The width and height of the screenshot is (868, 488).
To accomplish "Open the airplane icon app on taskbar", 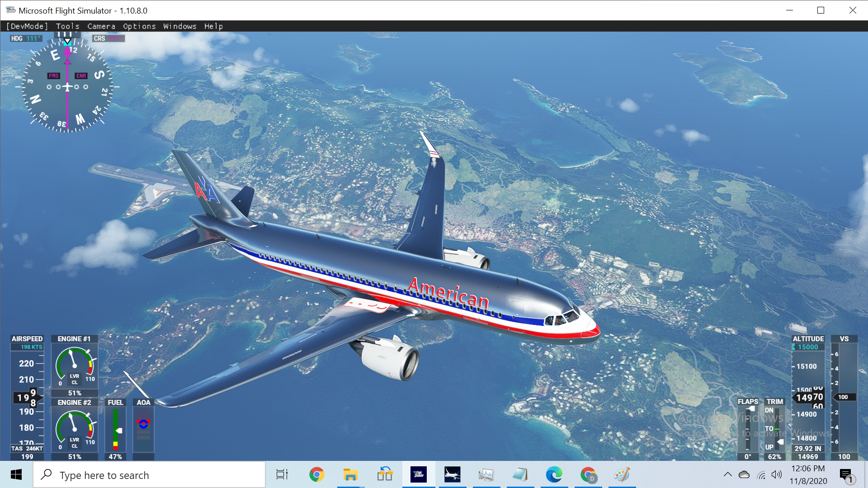I will tap(453, 475).
